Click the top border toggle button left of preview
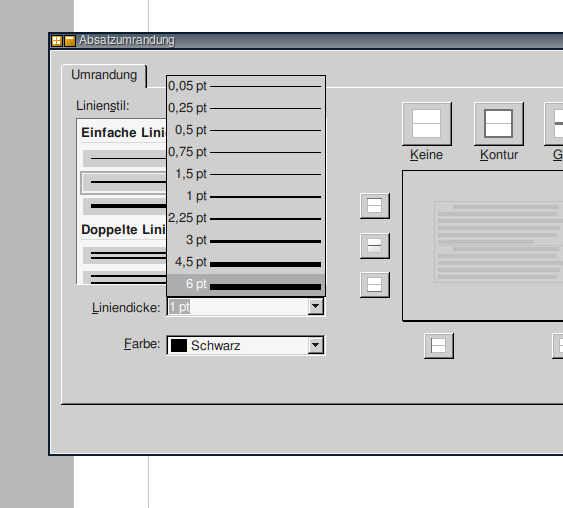 pos(374,206)
